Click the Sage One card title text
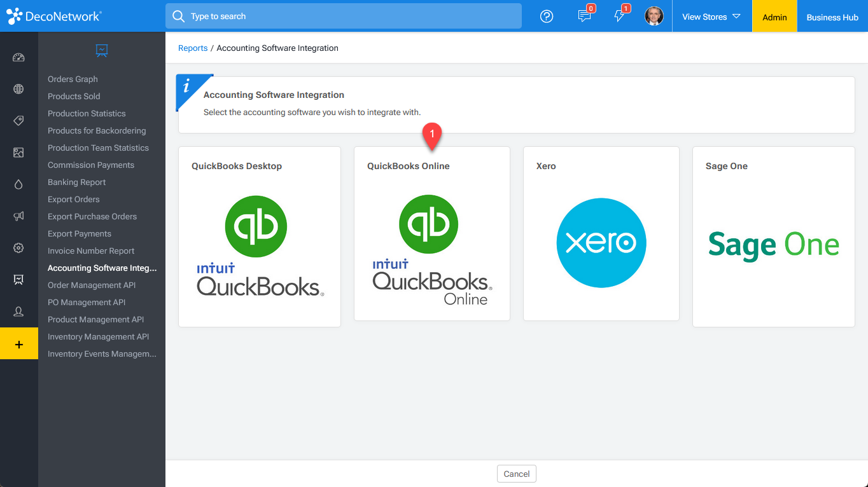The image size is (868, 487). click(727, 166)
